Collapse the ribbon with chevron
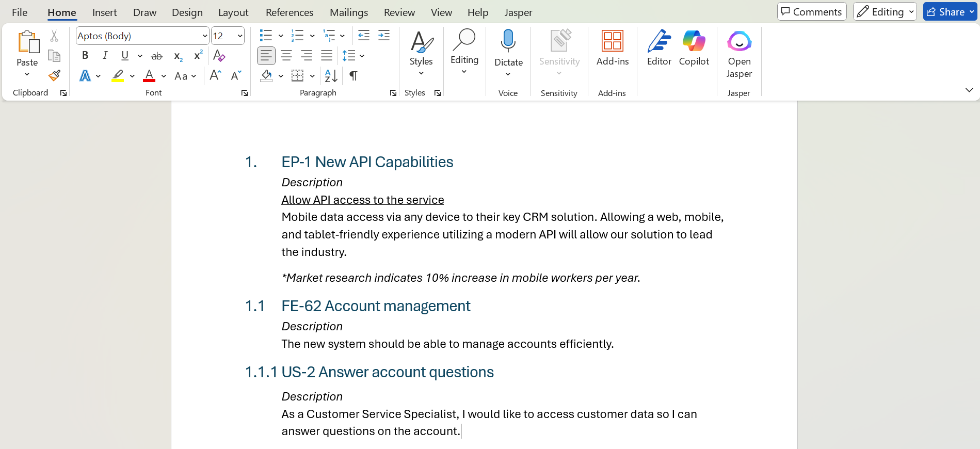The height and width of the screenshot is (449, 980). (969, 90)
